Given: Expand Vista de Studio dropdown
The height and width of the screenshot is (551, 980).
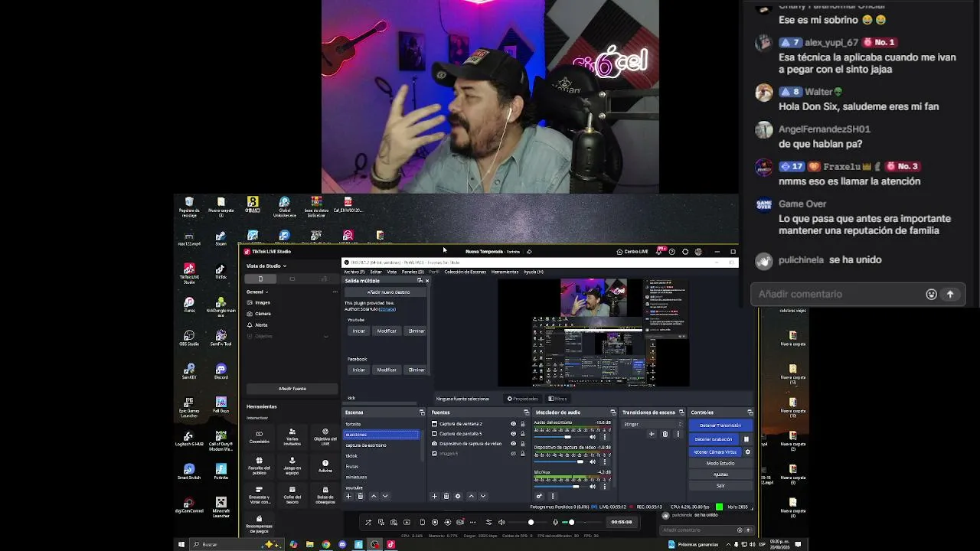Looking at the screenshot, I should [285, 266].
